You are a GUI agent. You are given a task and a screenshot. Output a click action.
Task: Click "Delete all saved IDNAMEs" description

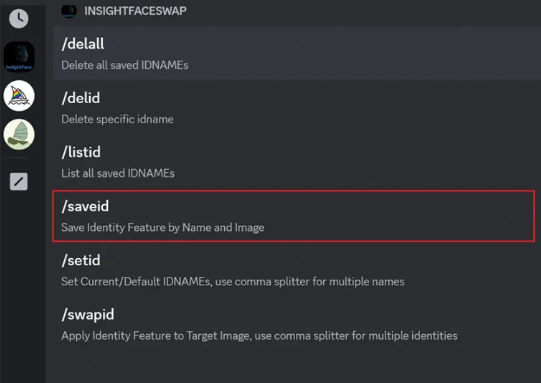tap(125, 65)
